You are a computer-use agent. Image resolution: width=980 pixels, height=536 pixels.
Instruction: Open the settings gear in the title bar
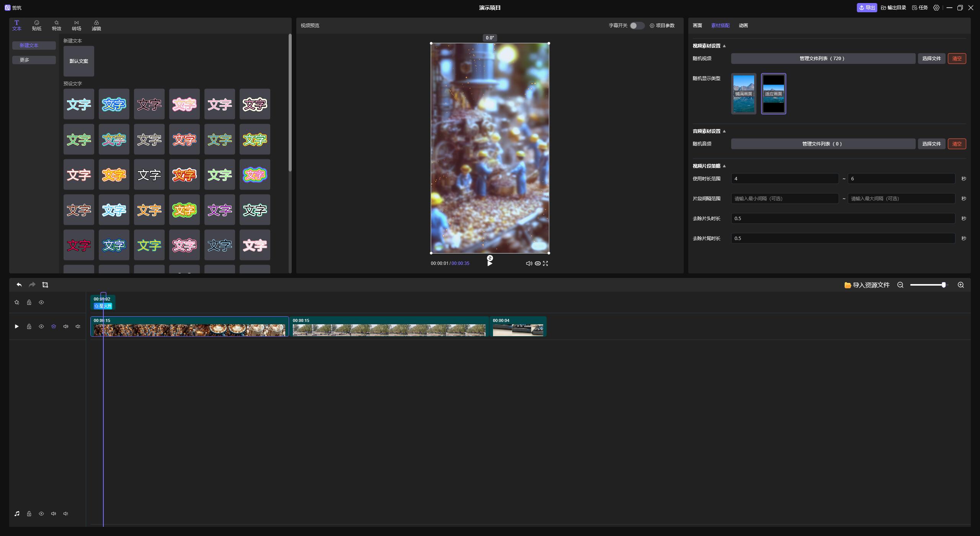[936, 8]
